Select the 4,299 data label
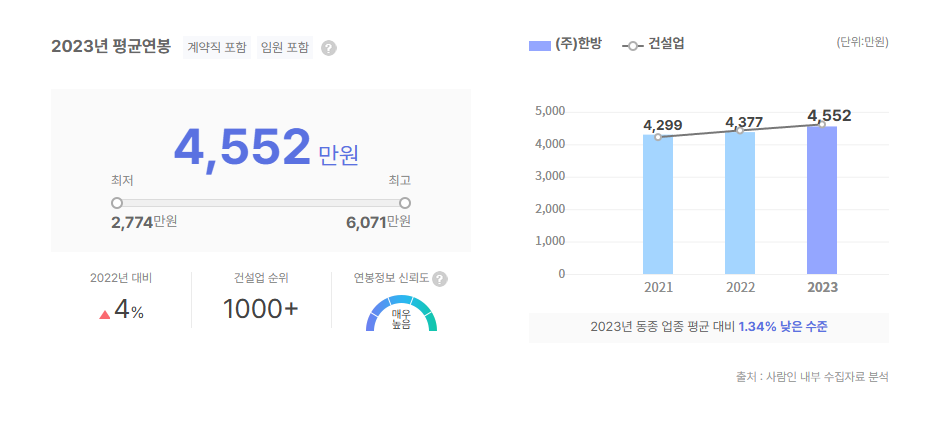 (663, 125)
